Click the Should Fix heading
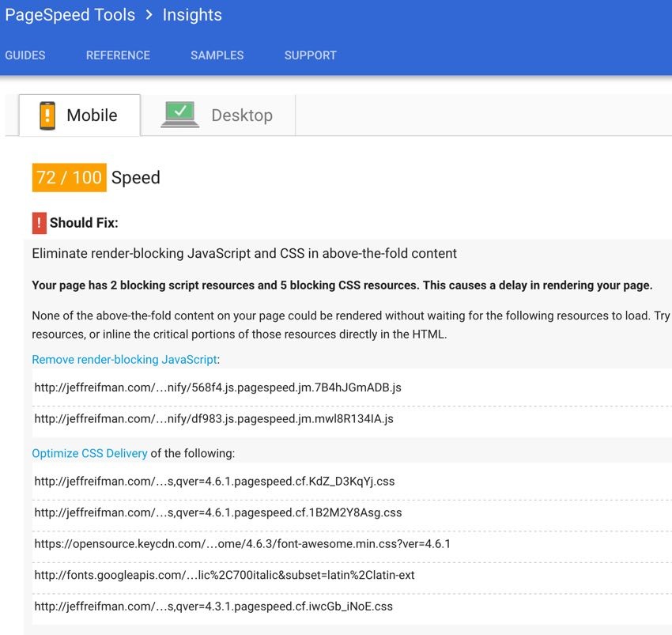This screenshot has width=672, height=635. (x=84, y=223)
